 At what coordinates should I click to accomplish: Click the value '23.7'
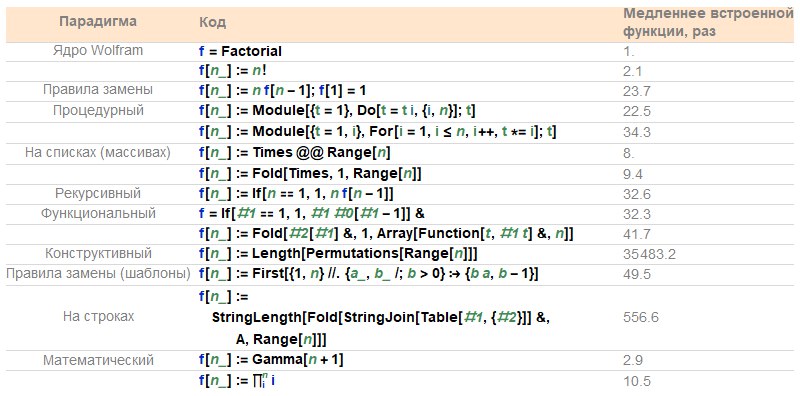coord(637,92)
